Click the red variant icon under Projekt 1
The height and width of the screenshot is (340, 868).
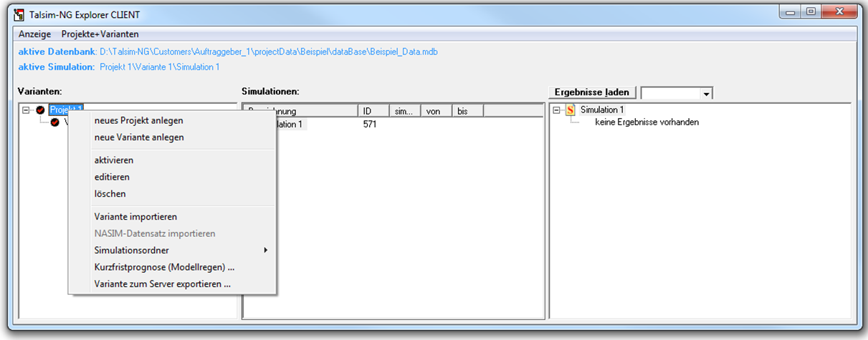pyautogui.click(x=55, y=122)
